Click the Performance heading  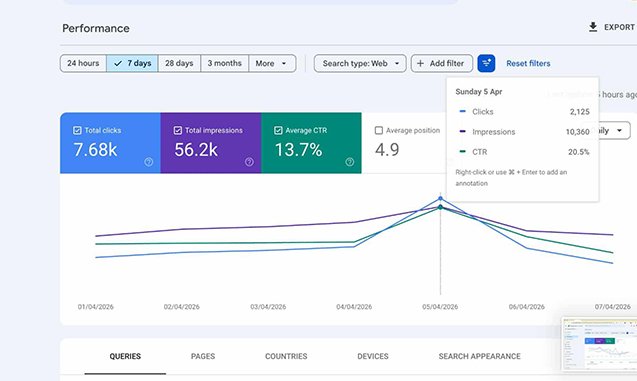[x=96, y=28]
